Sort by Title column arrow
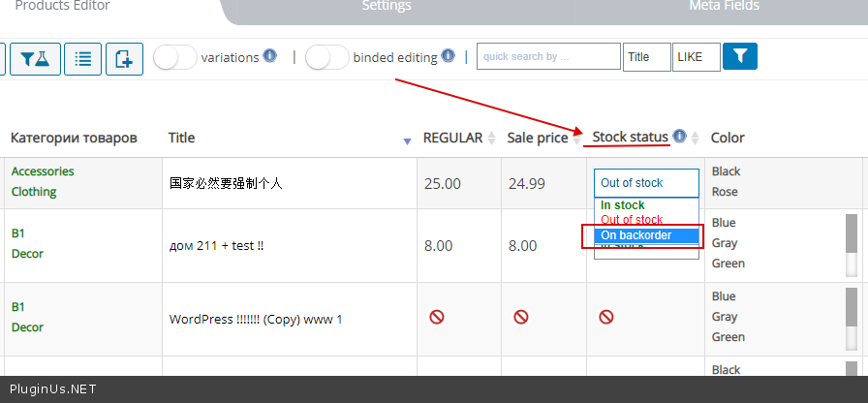 (407, 141)
